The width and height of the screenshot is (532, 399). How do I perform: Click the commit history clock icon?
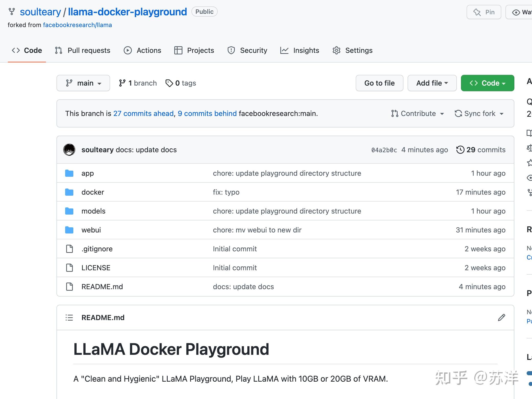pos(460,150)
